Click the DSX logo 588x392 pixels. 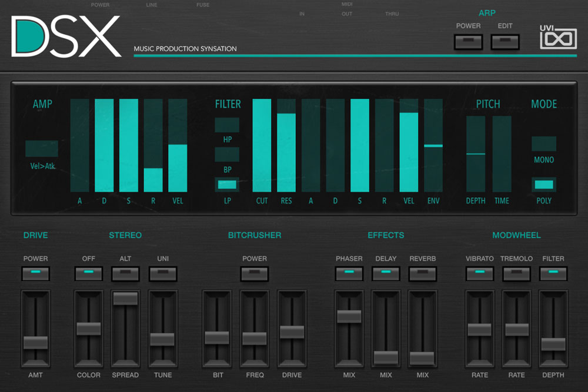point(66,36)
